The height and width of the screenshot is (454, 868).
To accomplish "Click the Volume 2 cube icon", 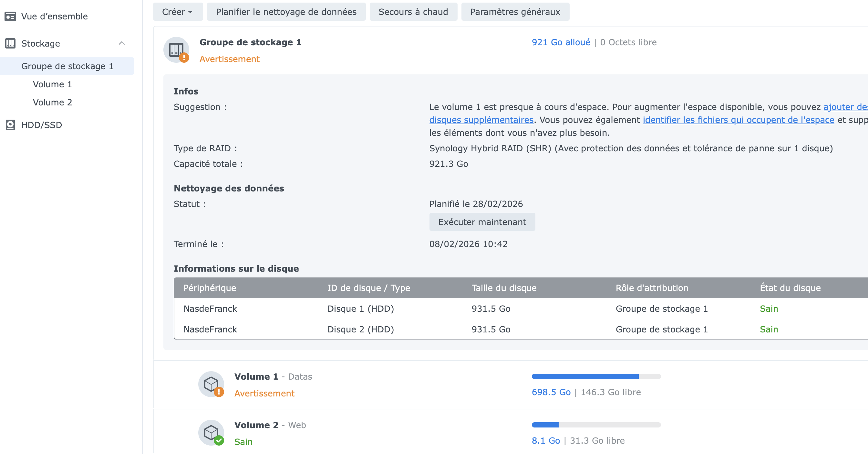I will pyautogui.click(x=211, y=432).
